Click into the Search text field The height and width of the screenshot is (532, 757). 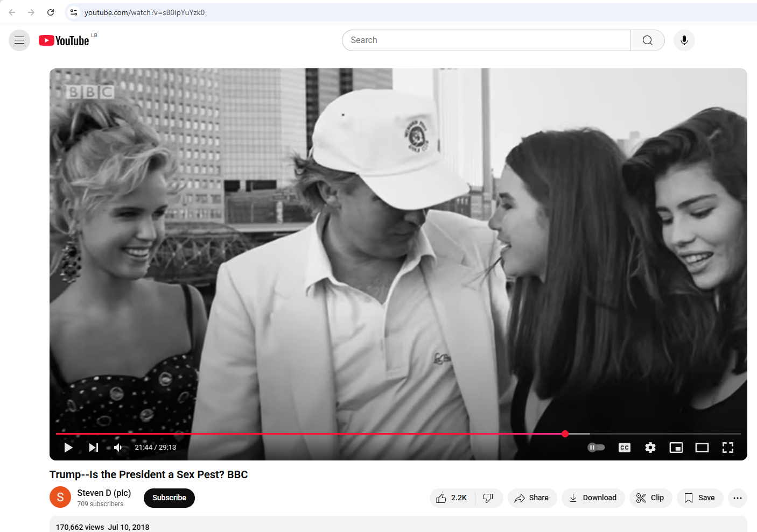tap(486, 40)
